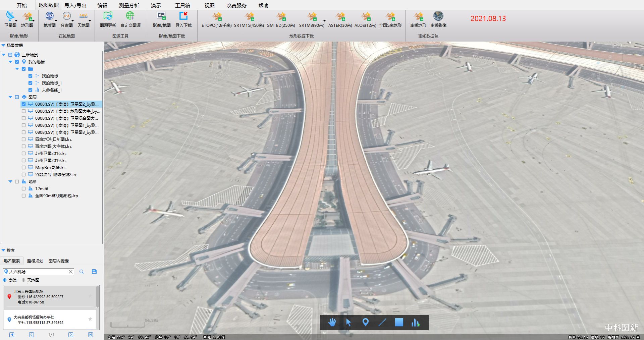Collapse the 三维场景 tree node
Image resolution: width=644 pixels, height=340 pixels.
pyautogui.click(x=4, y=55)
